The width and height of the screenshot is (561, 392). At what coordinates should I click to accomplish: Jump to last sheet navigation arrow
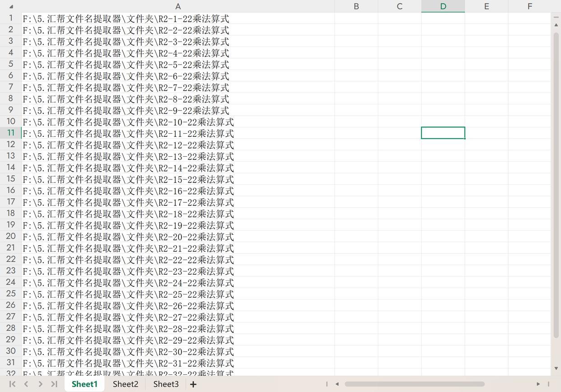click(x=54, y=384)
